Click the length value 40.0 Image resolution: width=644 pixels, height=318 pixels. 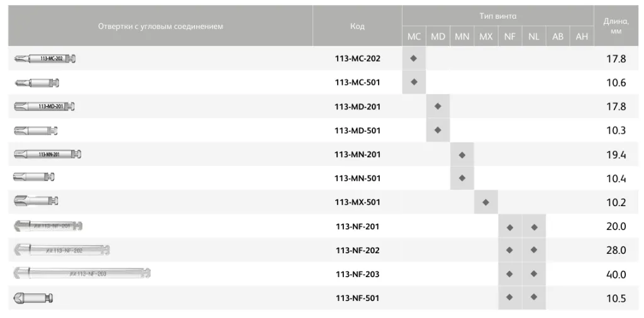[x=616, y=275]
